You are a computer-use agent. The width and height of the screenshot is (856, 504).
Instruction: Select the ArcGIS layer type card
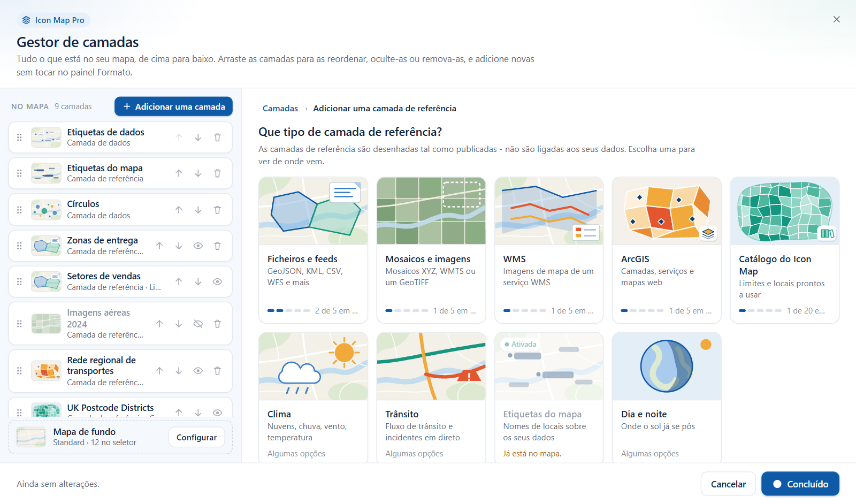pyautogui.click(x=667, y=250)
